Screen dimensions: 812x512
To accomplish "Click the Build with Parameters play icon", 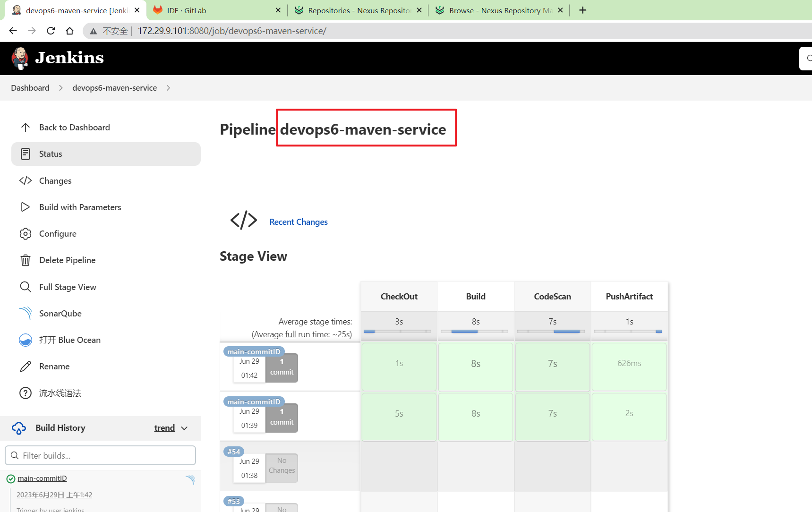I will click(26, 207).
